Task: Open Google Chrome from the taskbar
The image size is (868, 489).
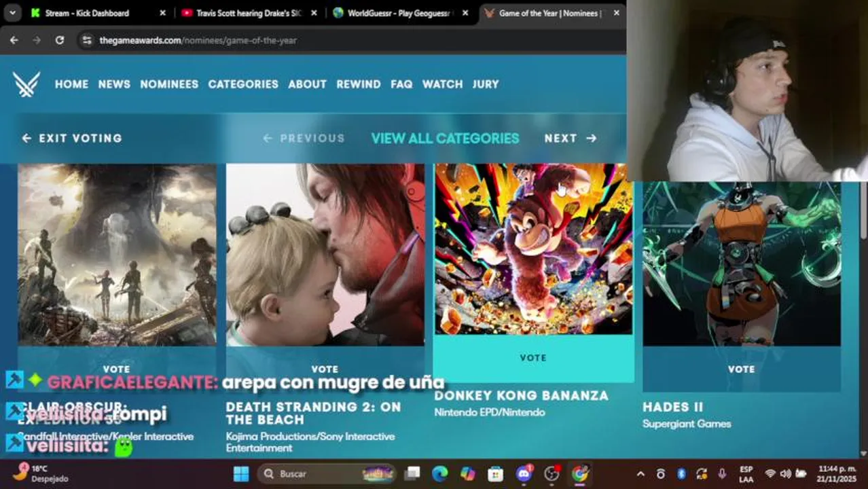Action: [x=579, y=474]
